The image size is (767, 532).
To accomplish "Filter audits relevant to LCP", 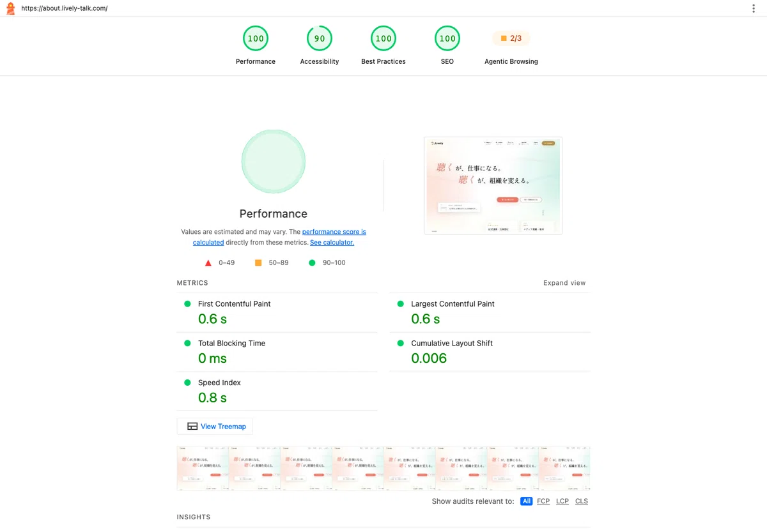I will tap(562, 501).
